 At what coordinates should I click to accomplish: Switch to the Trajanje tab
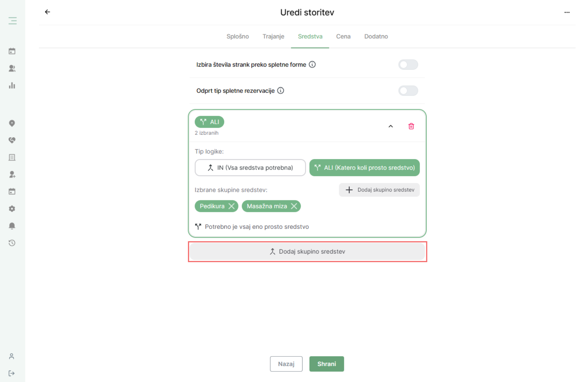tap(273, 36)
